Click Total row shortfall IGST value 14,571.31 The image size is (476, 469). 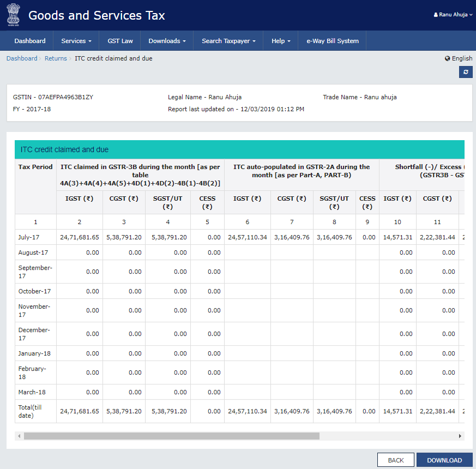tap(397, 411)
